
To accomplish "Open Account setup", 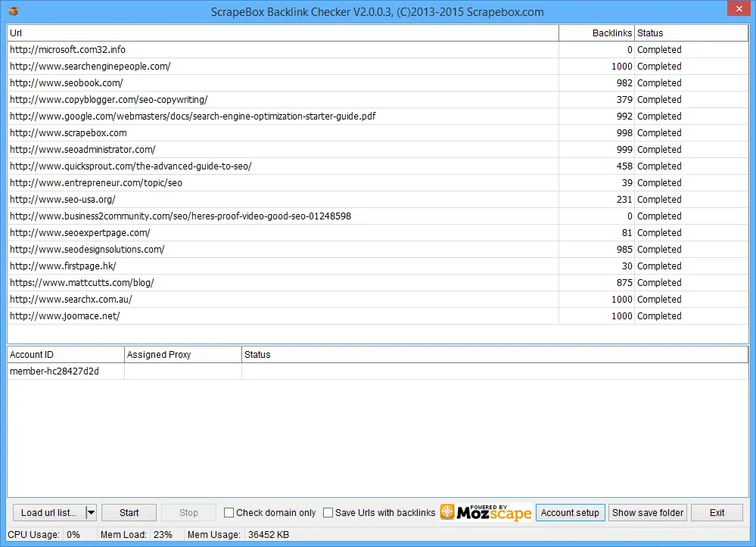I will pos(570,513).
